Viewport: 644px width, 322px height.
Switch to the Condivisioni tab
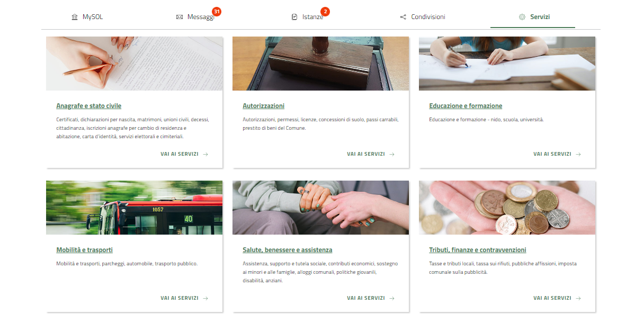pos(423,17)
